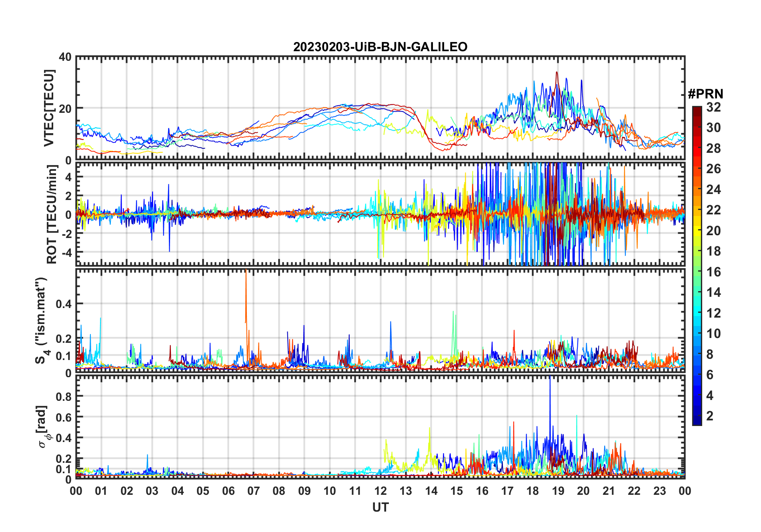Screen dimensions: 761x532
Task: Click the "07" hour tick label
Action: 254,491
